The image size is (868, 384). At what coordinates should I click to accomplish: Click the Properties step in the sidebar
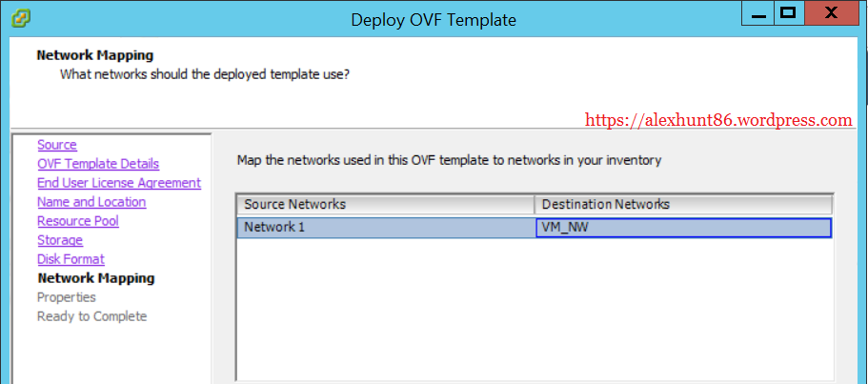click(x=67, y=297)
